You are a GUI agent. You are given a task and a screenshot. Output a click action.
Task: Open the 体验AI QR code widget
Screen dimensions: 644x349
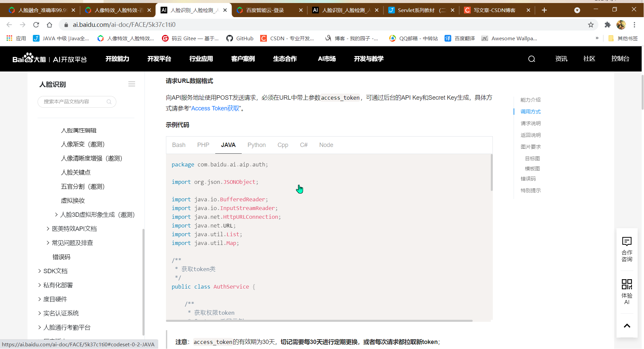(627, 291)
